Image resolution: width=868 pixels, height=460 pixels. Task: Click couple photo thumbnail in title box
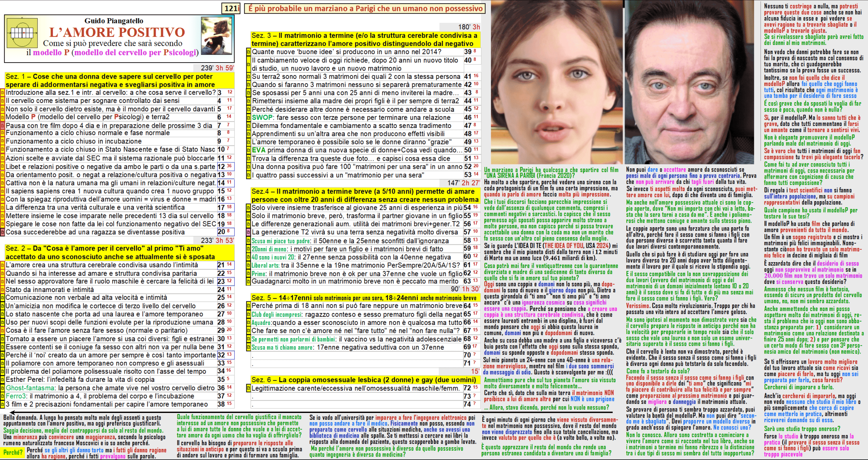[x=216, y=36]
